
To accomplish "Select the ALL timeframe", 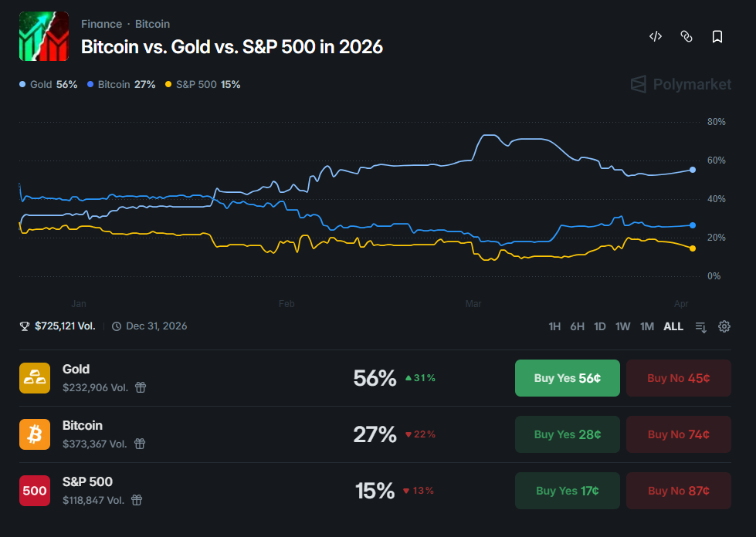I will 673,326.
